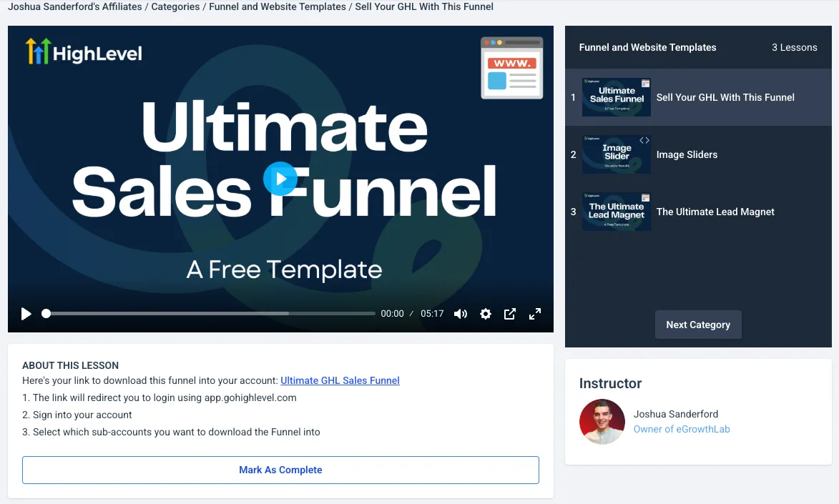Go to Joshua Sanderford's Affiliates breadcrumb
This screenshot has width=839, height=504.
pos(75,7)
